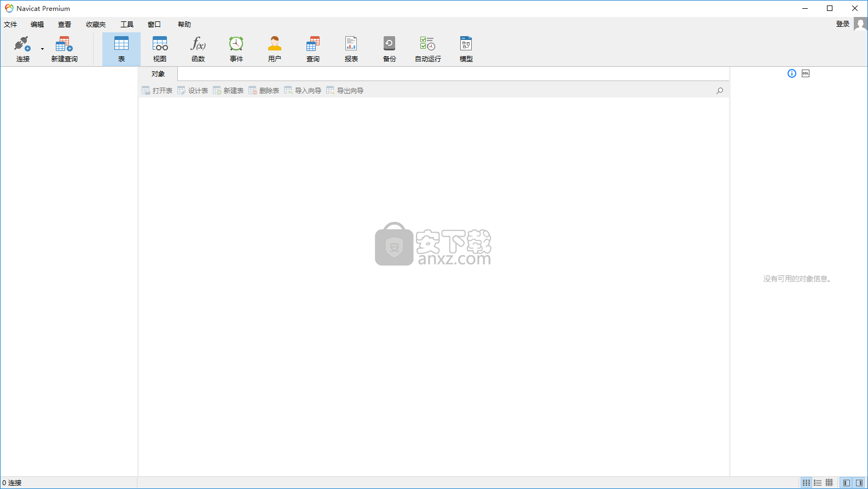The width and height of the screenshot is (868, 489).
Task: Open the 收藏夹 favorites menu
Action: (96, 25)
